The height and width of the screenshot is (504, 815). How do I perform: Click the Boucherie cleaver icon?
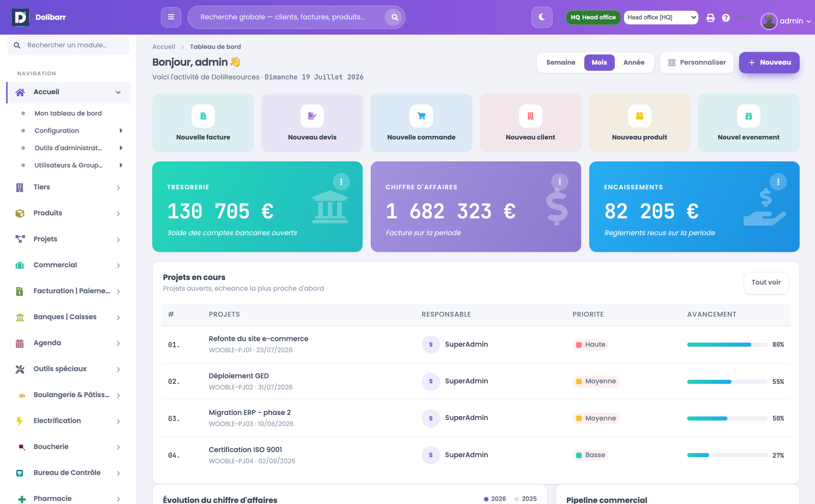(x=21, y=447)
